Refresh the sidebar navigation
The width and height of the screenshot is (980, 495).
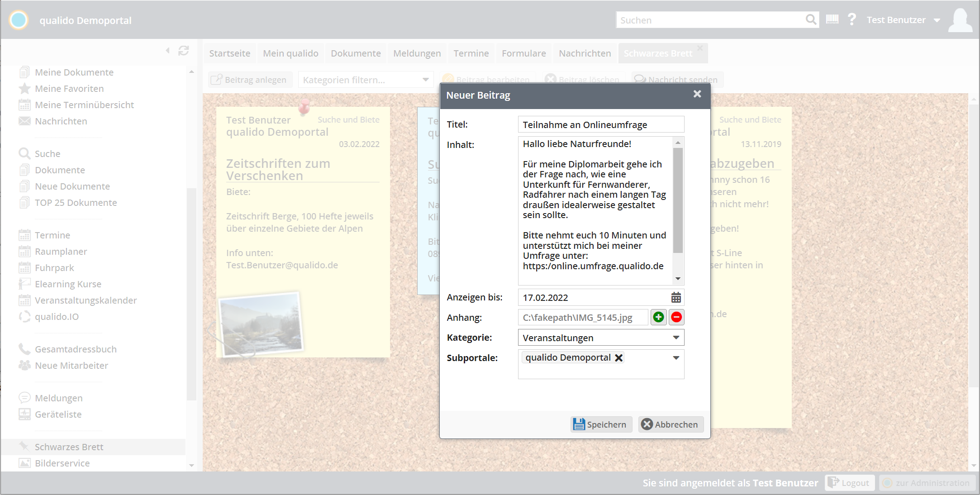click(183, 51)
